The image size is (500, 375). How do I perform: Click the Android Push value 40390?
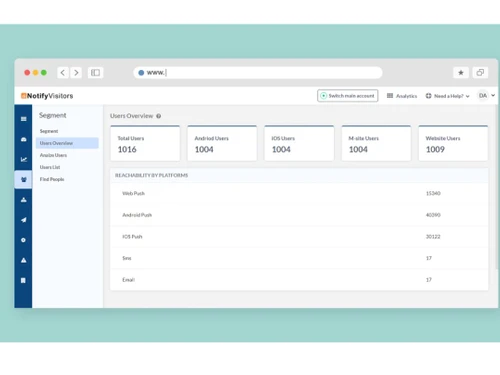click(x=433, y=215)
